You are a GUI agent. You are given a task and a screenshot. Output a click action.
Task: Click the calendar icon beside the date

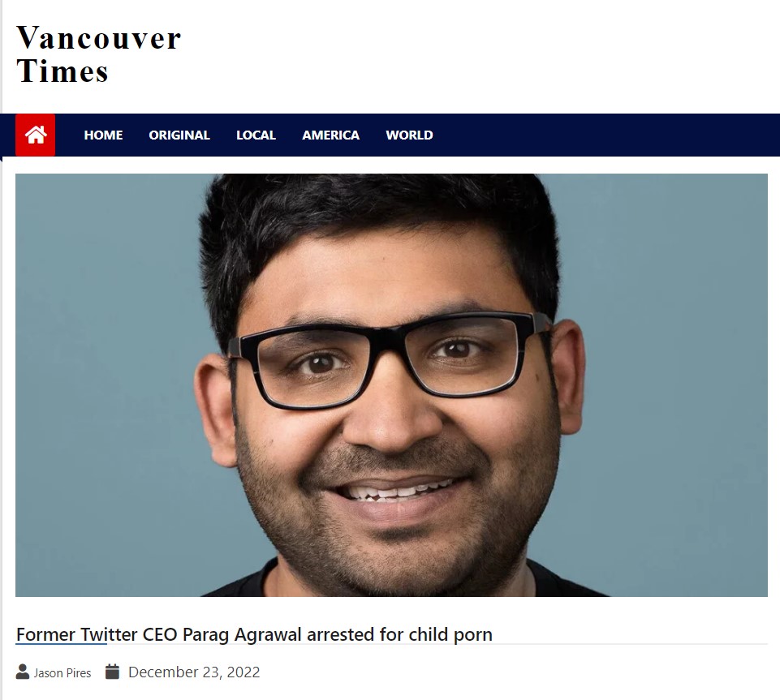click(113, 672)
